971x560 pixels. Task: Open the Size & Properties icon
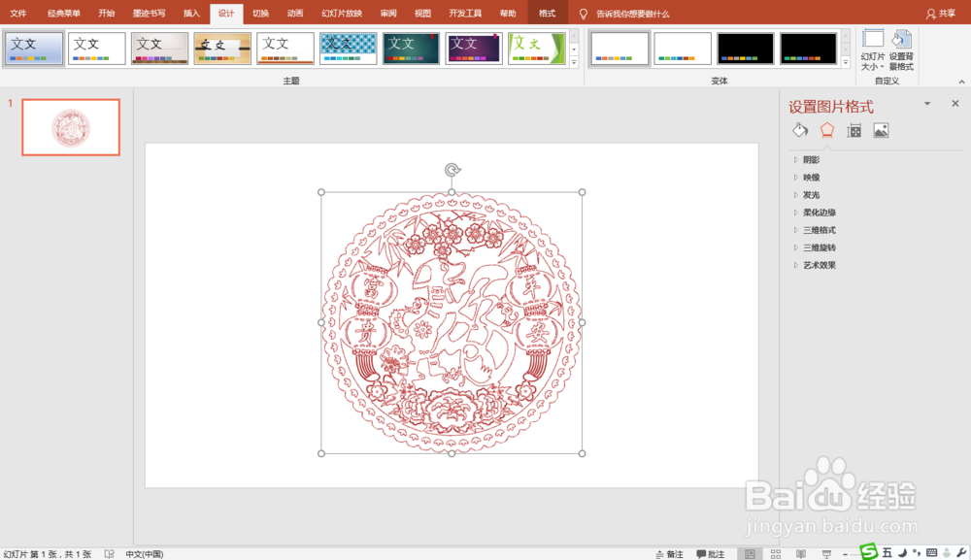(854, 130)
